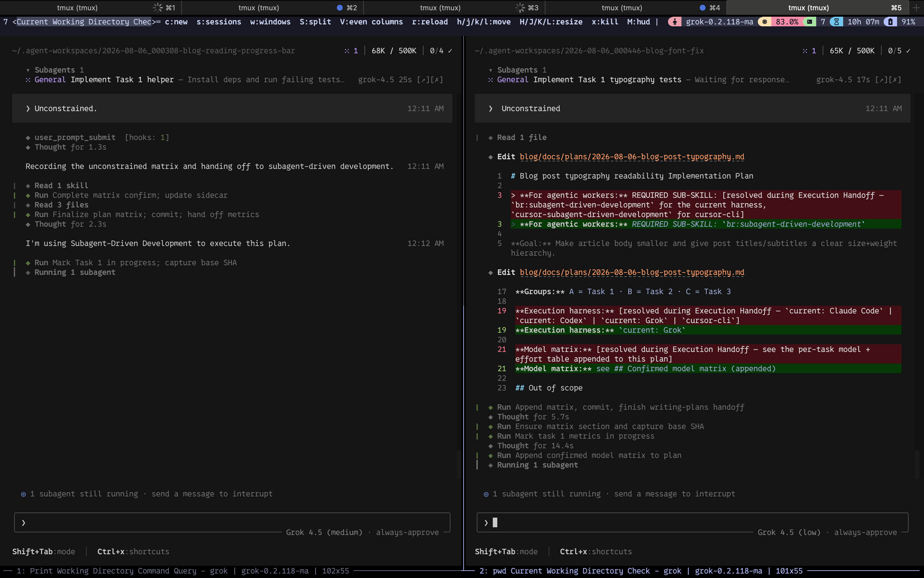
Task: Click the checkmark next to 0/5
Action: 908,51
